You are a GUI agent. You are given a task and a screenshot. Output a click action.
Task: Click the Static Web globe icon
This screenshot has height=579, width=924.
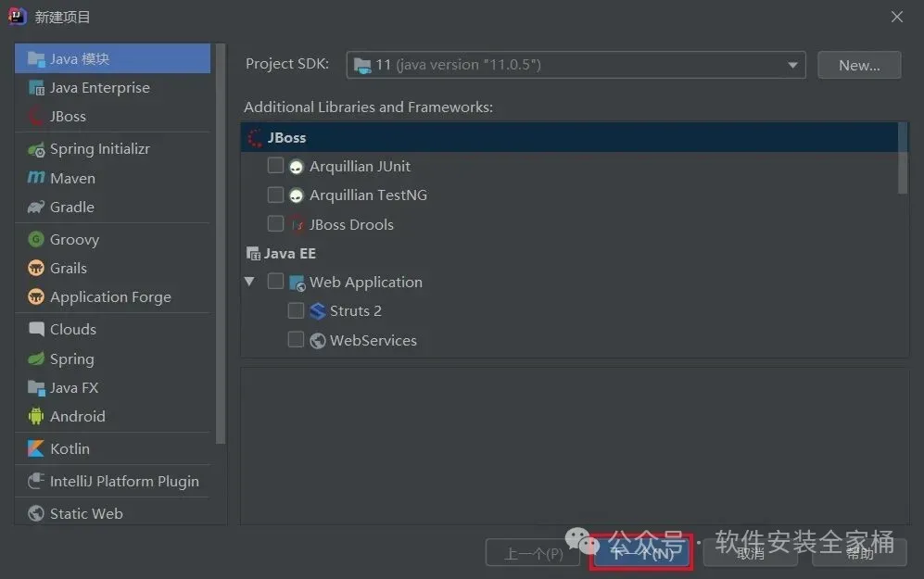pyautogui.click(x=36, y=513)
